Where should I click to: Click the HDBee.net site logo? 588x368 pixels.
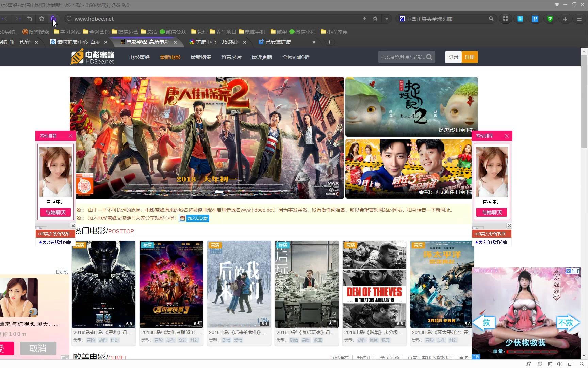pos(92,57)
